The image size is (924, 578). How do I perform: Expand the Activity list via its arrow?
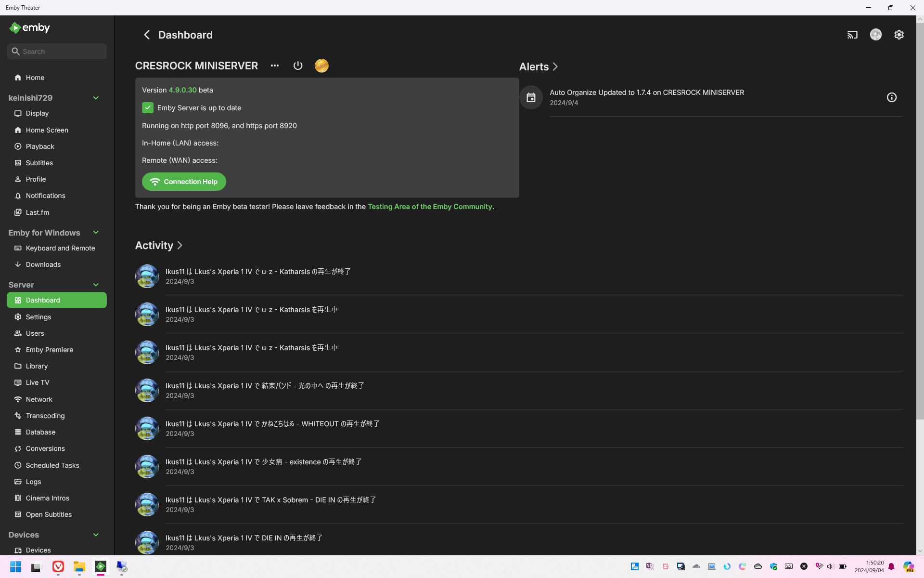click(x=180, y=245)
